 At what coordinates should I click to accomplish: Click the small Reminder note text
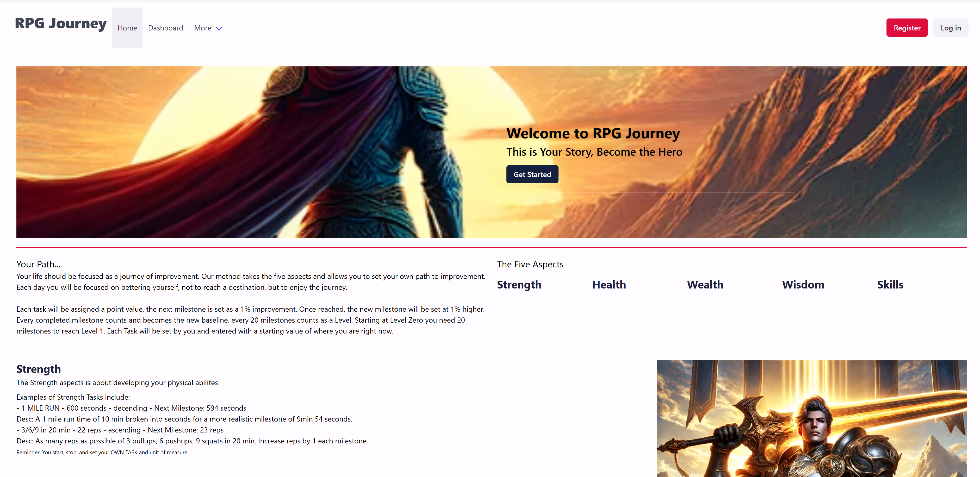point(102,452)
